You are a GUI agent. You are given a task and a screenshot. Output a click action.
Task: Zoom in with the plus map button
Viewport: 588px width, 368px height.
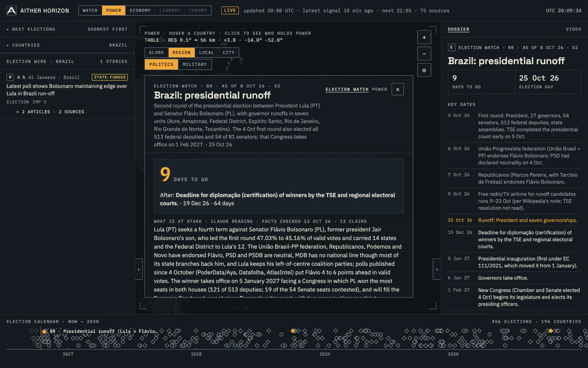tap(424, 37)
